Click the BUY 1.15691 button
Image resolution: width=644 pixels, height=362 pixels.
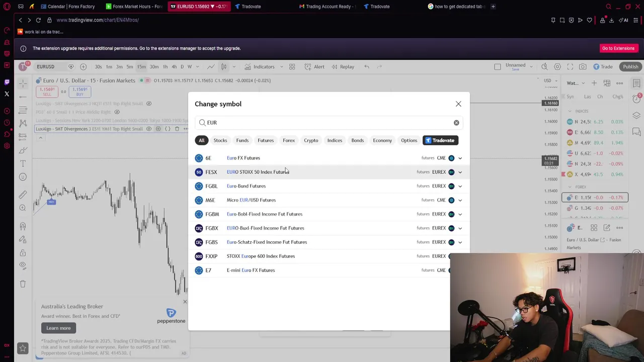[79, 92]
